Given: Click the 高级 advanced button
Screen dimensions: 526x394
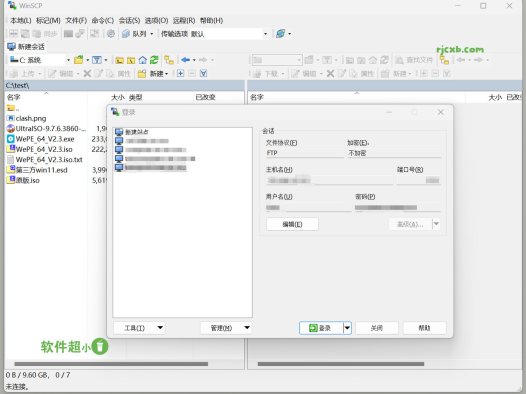Looking at the screenshot, I should (x=411, y=224).
